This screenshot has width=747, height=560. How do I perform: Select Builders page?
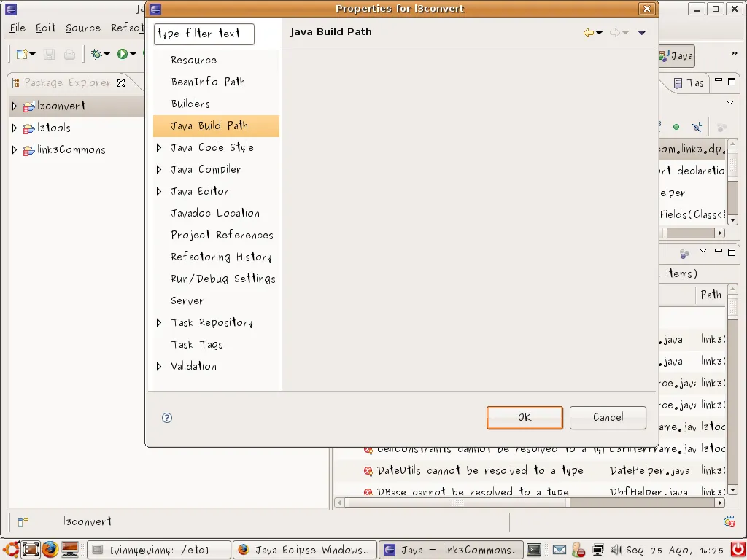click(x=190, y=104)
